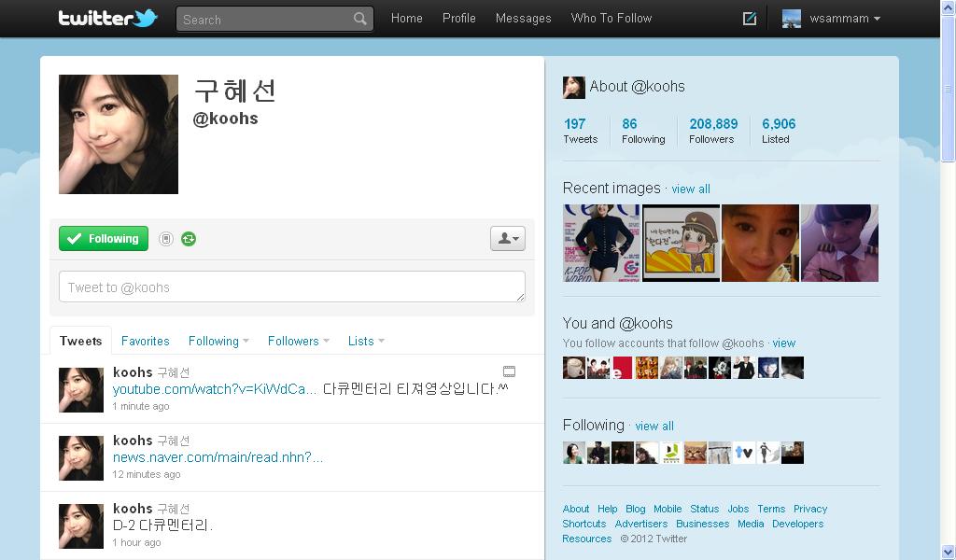Switch to the Favorites tab
Viewport: 956px width, 560px height.
(x=145, y=342)
